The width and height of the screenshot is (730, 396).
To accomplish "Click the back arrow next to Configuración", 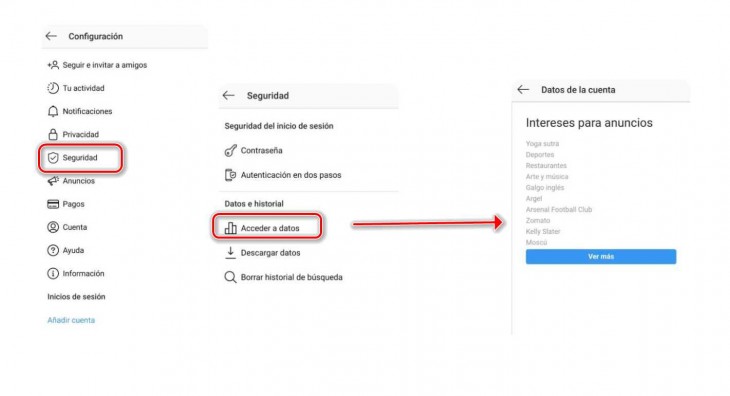I will (x=51, y=36).
